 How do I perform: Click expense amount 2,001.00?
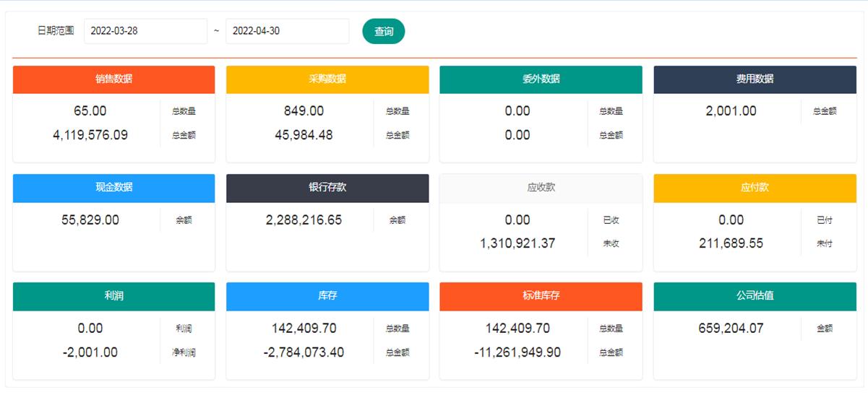731,111
